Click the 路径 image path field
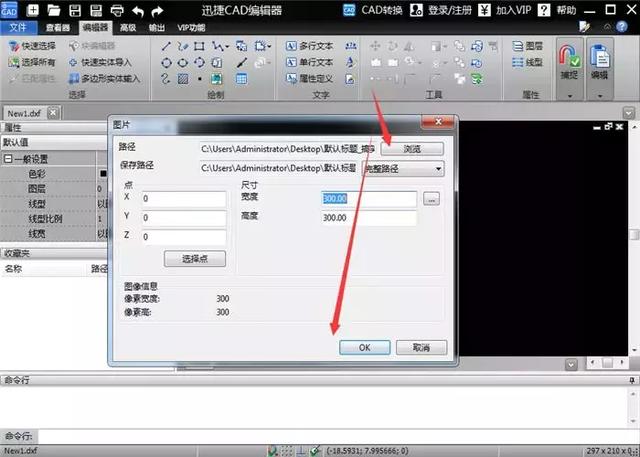Image resolution: width=640 pixels, height=457 pixels. coord(288,149)
